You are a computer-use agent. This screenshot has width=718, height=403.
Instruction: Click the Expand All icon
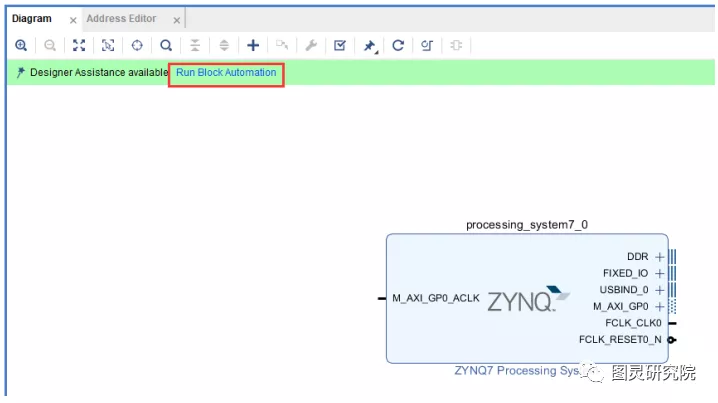(224, 45)
